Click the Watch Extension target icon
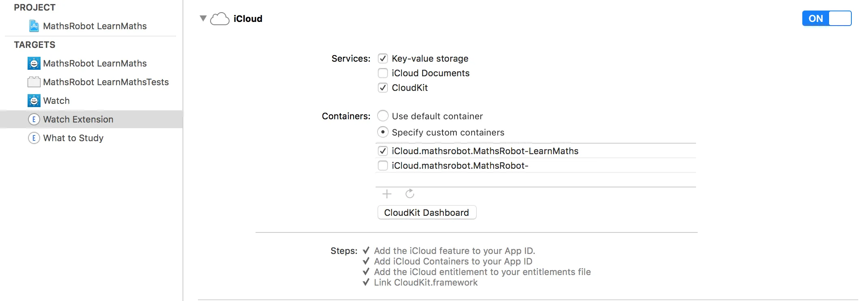The width and height of the screenshot is (868, 301). [34, 119]
